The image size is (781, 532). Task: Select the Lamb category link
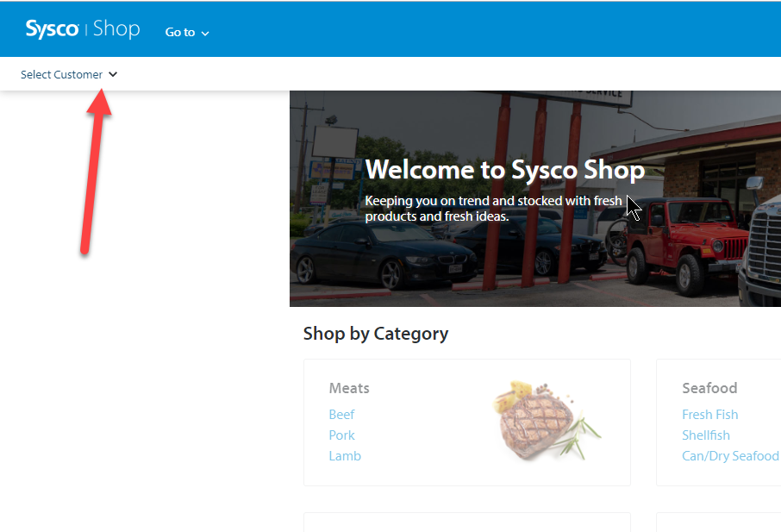pos(344,455)
